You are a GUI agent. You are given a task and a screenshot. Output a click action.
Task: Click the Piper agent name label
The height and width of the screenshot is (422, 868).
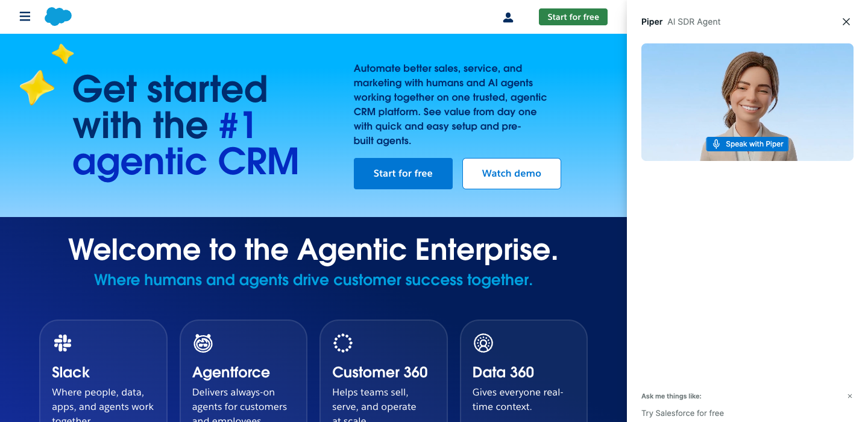point(652,22)
